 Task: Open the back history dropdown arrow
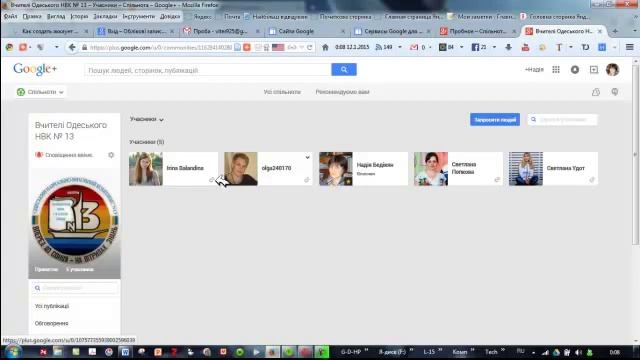click(x=56, y=47)
